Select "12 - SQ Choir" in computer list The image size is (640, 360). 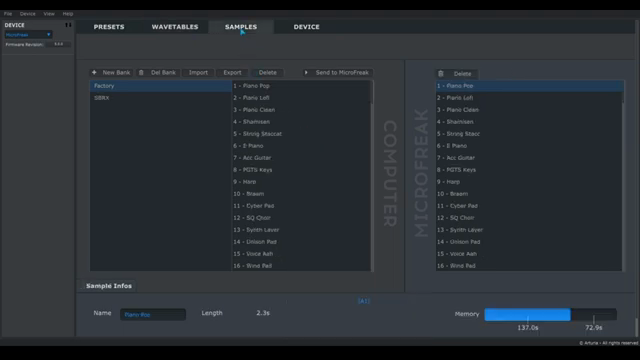click(301, 218)
